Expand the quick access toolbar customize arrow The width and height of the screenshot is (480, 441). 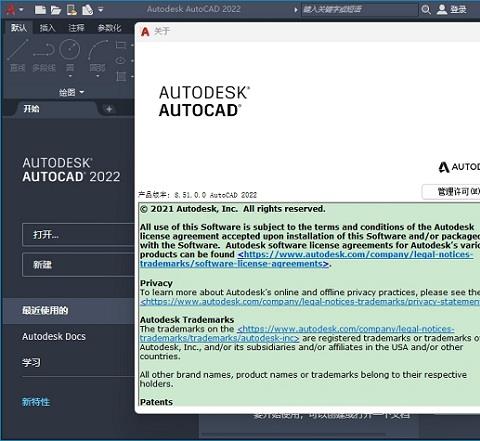click(x=101, y=10)
